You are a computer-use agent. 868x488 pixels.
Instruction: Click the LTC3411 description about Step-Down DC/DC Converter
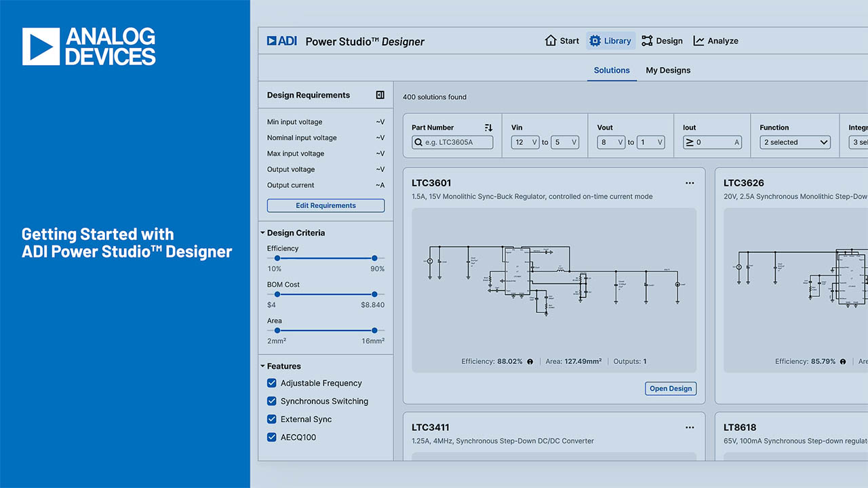point(502,441)
